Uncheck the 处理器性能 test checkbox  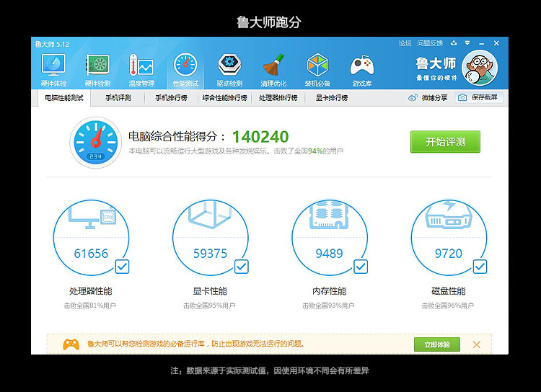[x=122, y=267]
